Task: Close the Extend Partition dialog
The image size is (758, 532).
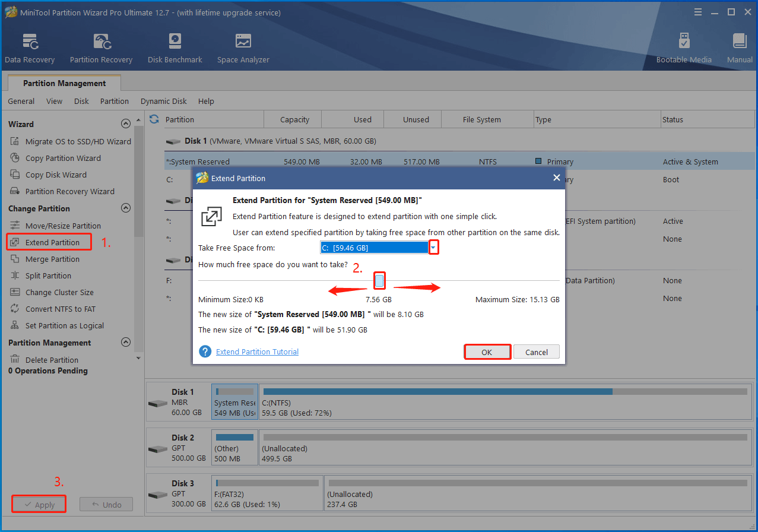Action: tap(556, 178)
